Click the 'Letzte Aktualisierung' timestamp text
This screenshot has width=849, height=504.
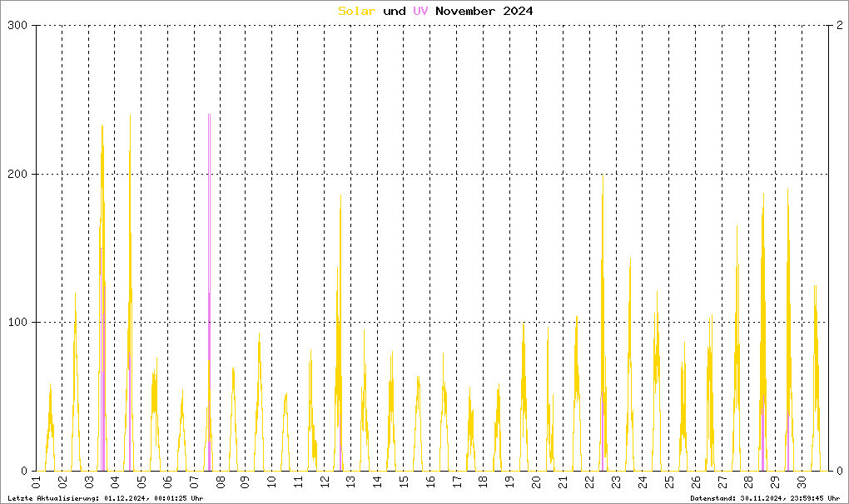click(106, 497)
